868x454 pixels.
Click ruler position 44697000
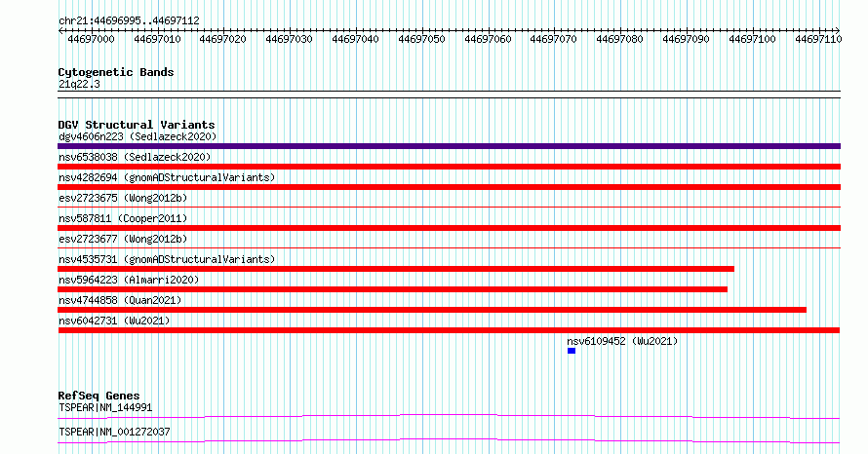[91, 39]
